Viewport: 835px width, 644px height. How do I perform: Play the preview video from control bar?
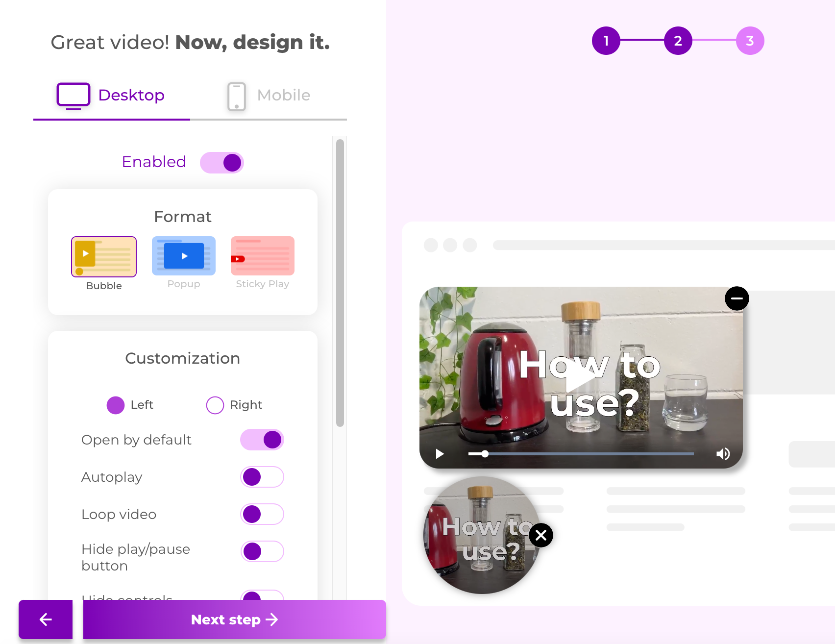coord(440,454)
